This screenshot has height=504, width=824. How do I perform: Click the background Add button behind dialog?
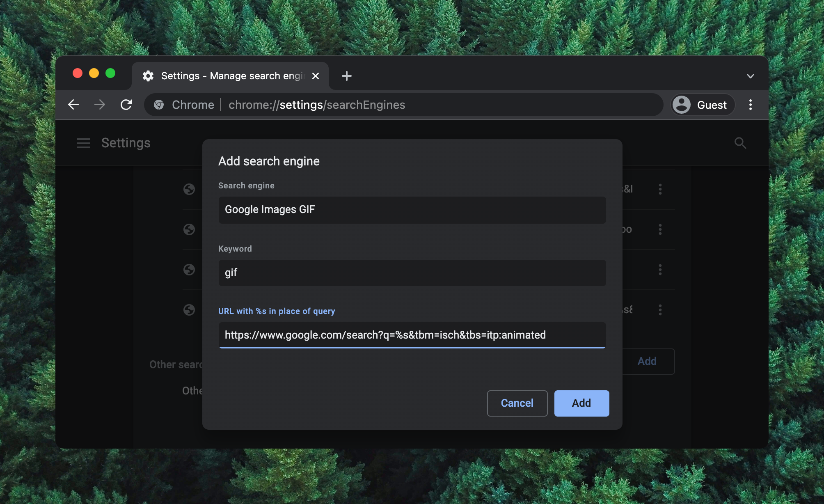[647, 361]
